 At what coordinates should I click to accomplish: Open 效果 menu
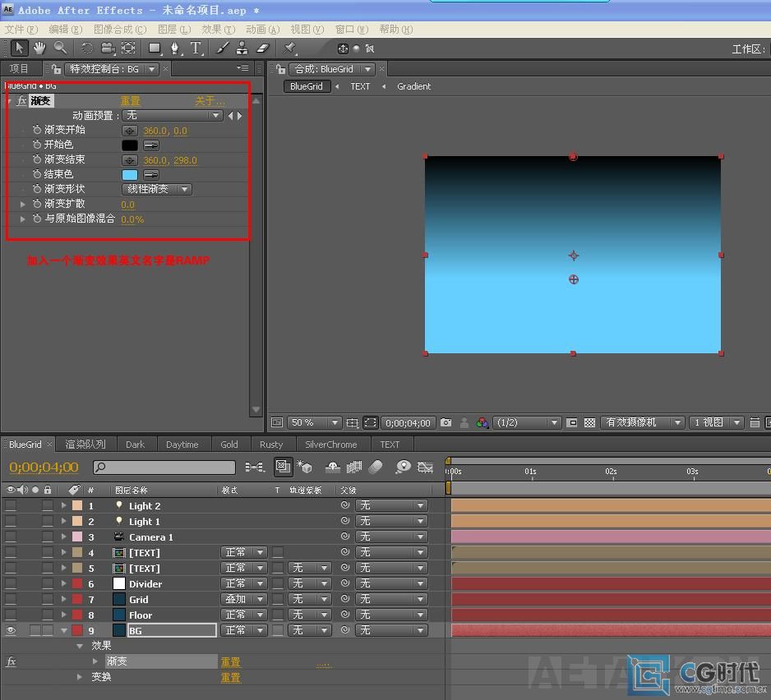point(218,30)
